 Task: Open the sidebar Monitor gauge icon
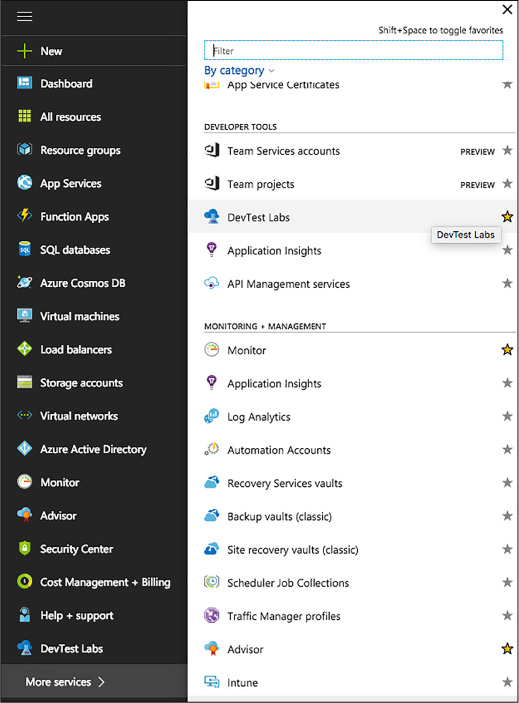pos(24,482)
